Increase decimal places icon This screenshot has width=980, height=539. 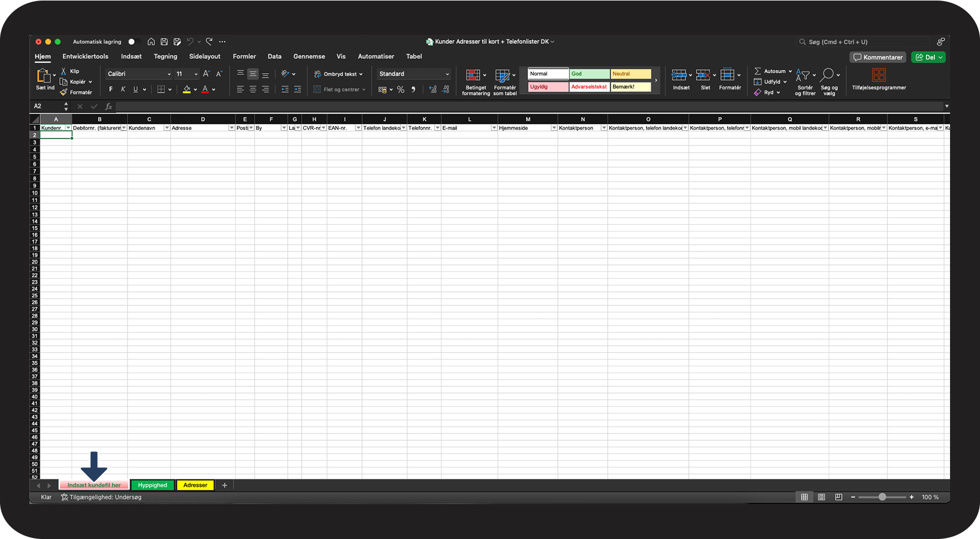(433, 89)
